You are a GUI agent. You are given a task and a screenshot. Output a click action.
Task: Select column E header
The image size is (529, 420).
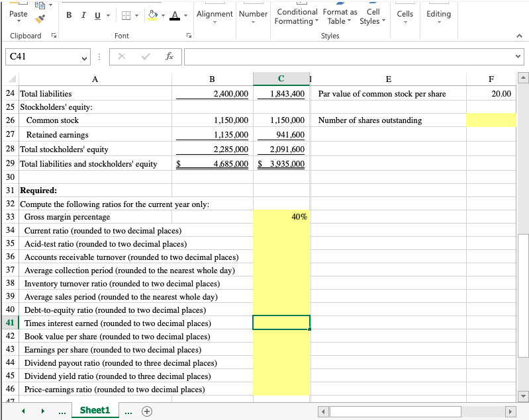point(389,79)
